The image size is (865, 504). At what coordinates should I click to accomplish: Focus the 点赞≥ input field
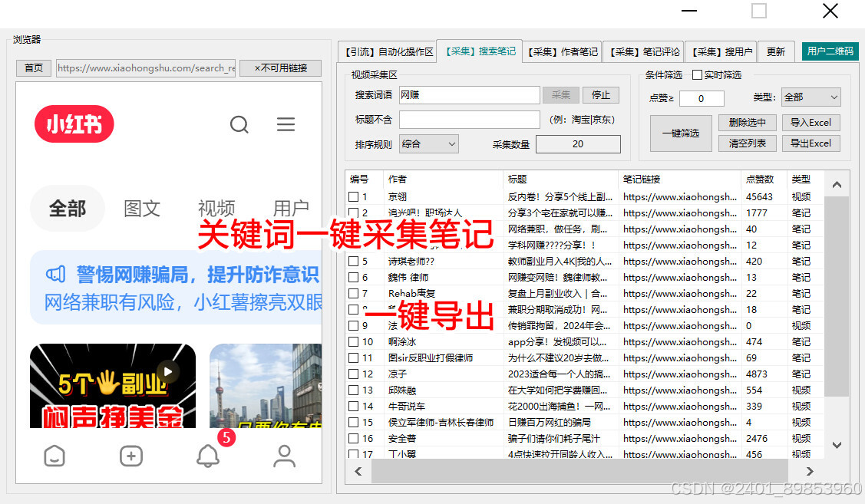tap(702, 99)
